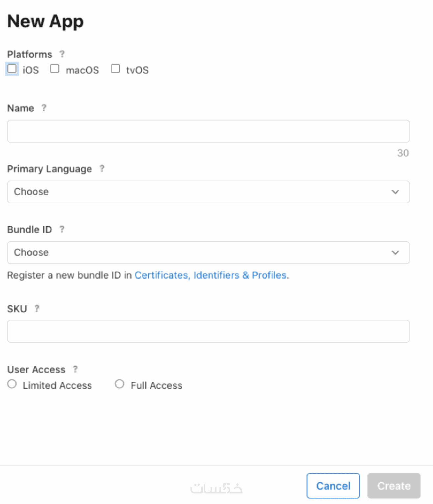Click into the SKU input field
Screen dimensions: 433x504
coord(208,331)
